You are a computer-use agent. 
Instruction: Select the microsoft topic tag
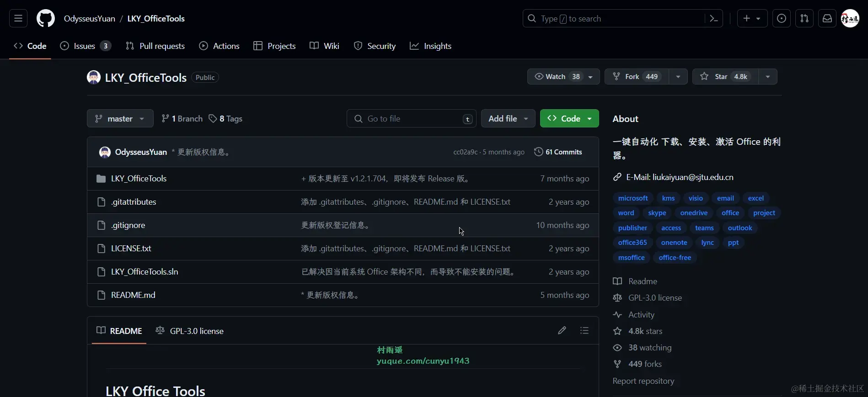(x=633, y=198)
